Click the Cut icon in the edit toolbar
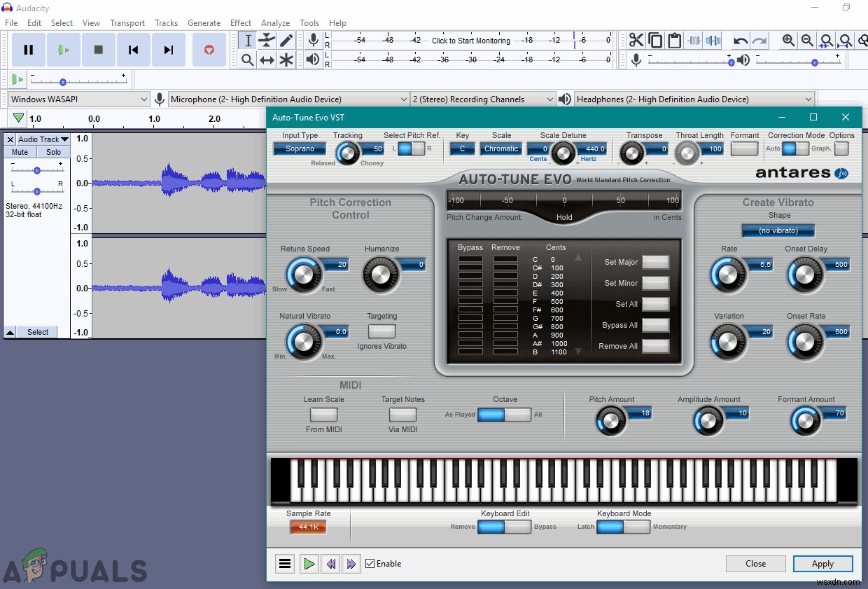The width and height of the screenshot is (868, 589). point(636,40)
